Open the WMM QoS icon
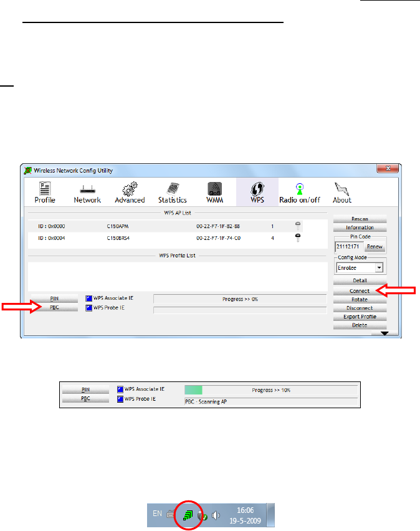 (215, 189)
